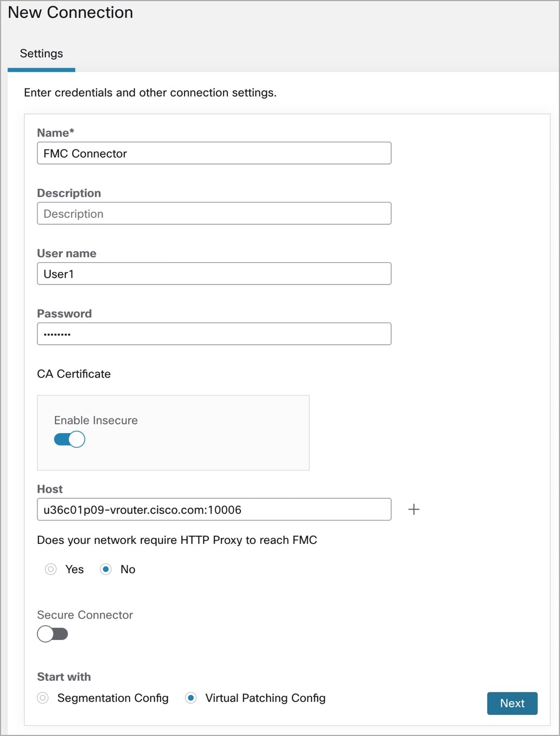Click the Next button
Image resolution: width=560 pixels, height=736 pixels.
512,703
